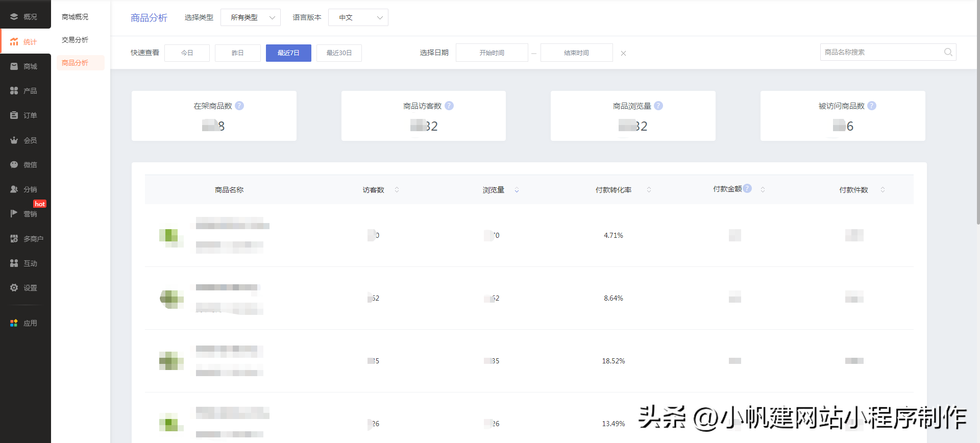Expand the 所有类型 type dropdown
980x443 pixels.
point(251,17)
